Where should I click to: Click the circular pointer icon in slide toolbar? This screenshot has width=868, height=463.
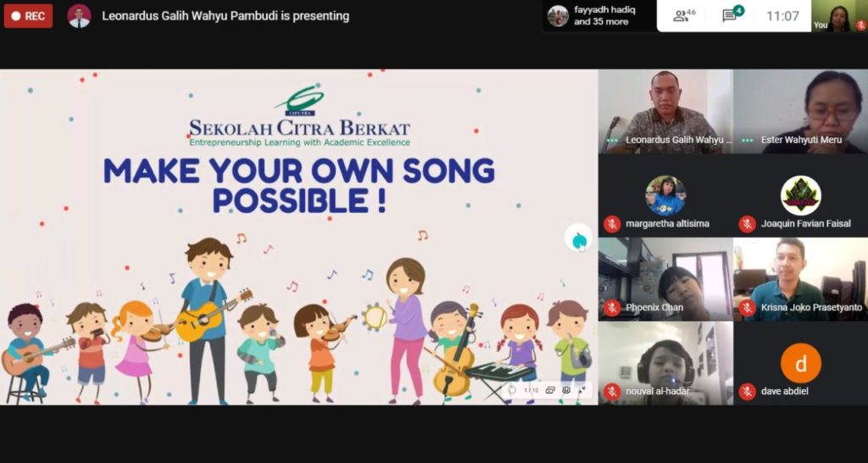click(x=512, y=390)
